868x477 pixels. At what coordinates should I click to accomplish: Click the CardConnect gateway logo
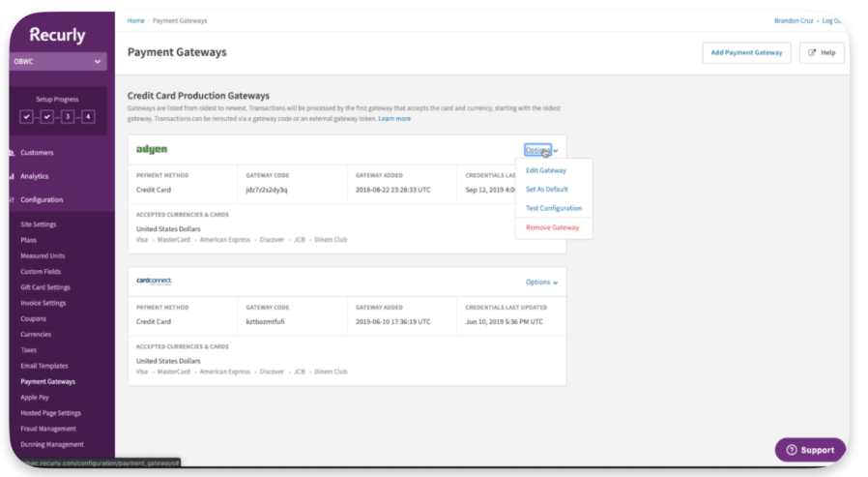154,281
